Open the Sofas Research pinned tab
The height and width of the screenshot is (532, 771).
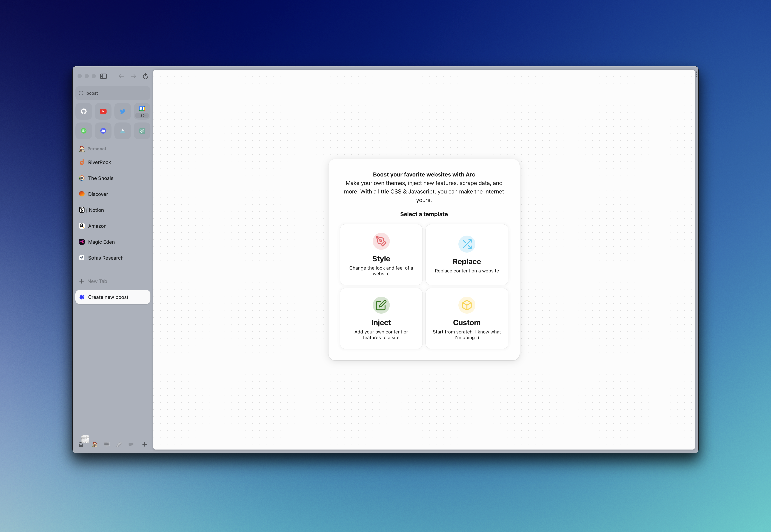(113, 258)
